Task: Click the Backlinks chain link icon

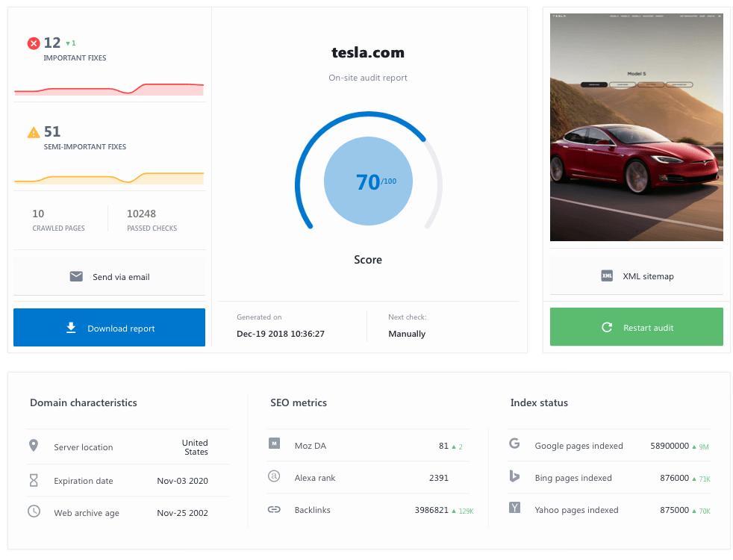Action: pyautogui.click(x=274, y=509)
